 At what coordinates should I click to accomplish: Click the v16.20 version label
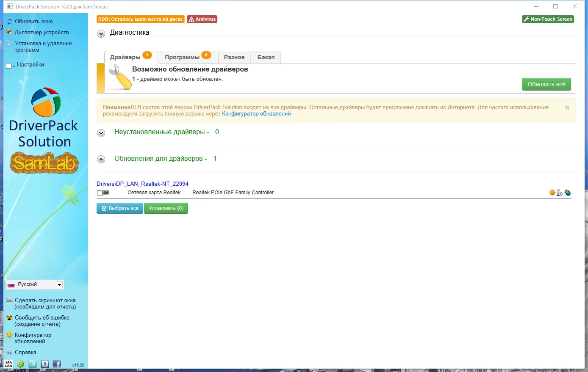tap(78, 365)
